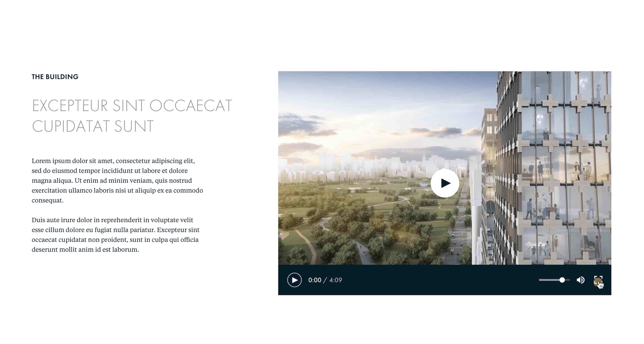Click the large white play overlay on video

445,183
